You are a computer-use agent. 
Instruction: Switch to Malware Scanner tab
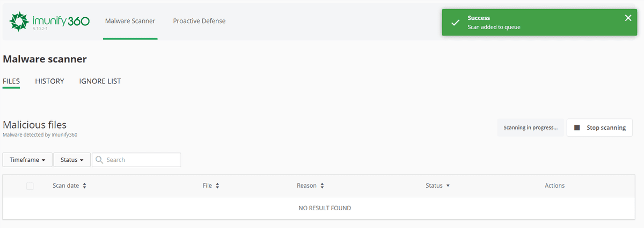[130, 21]
